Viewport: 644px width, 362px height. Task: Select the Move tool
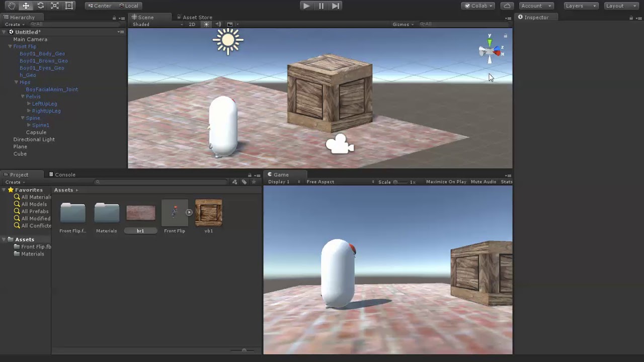point(26,6)
